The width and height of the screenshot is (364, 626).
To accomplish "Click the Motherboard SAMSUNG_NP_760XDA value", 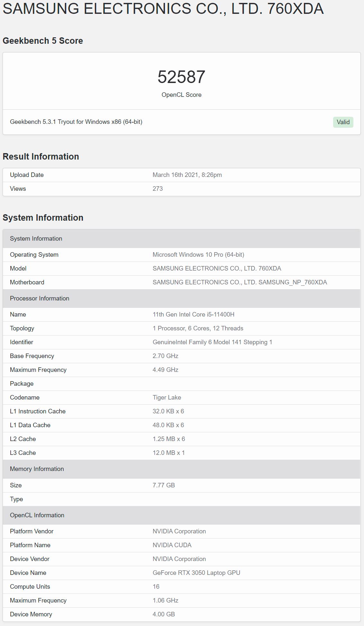I will (x=240, y=282).
